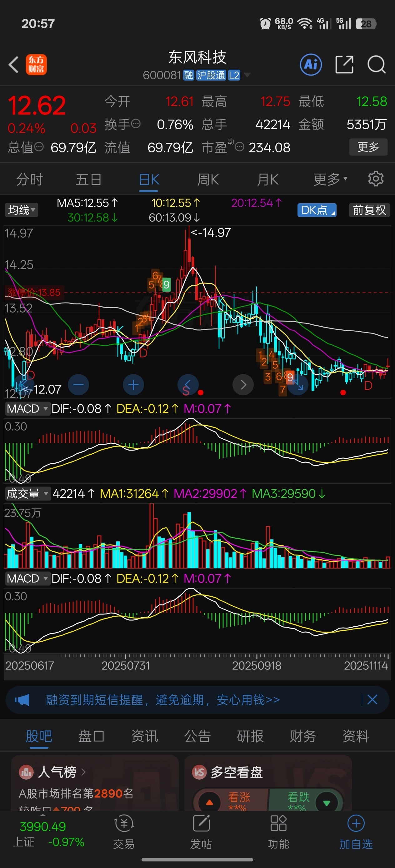Toggle the DK点 indicator

click(x=317, y=210)
